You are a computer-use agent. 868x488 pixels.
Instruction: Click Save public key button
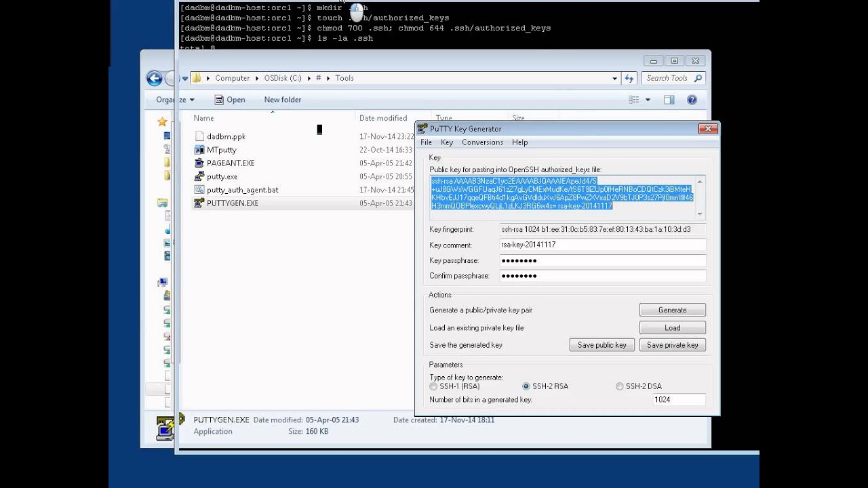(x=602, y=345)
